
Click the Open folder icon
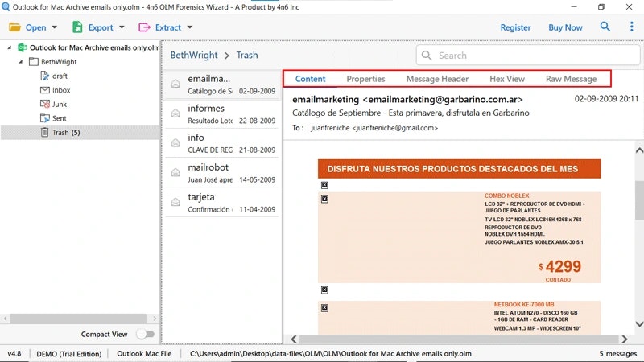click(14, 27)
